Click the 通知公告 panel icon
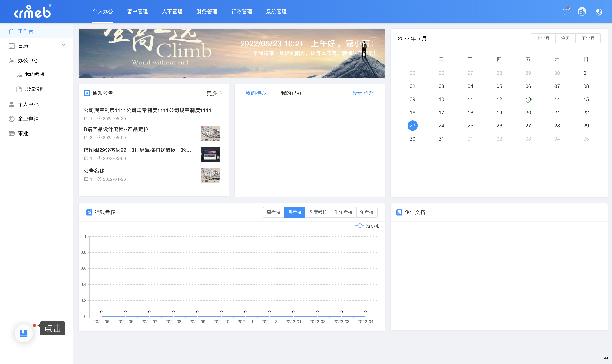Viewport: 612px width, 364px height. click(x=87, y=93)
